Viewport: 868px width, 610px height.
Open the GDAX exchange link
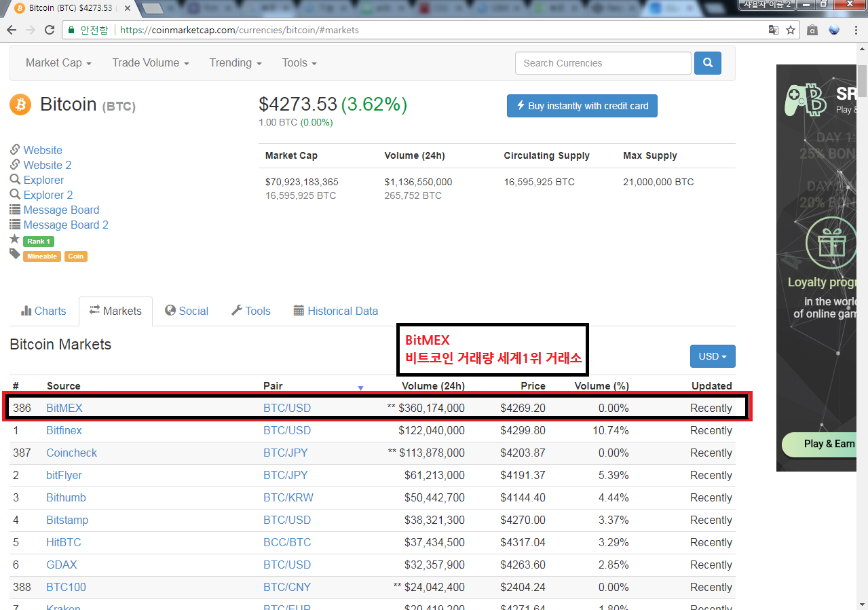click(62, 565)
